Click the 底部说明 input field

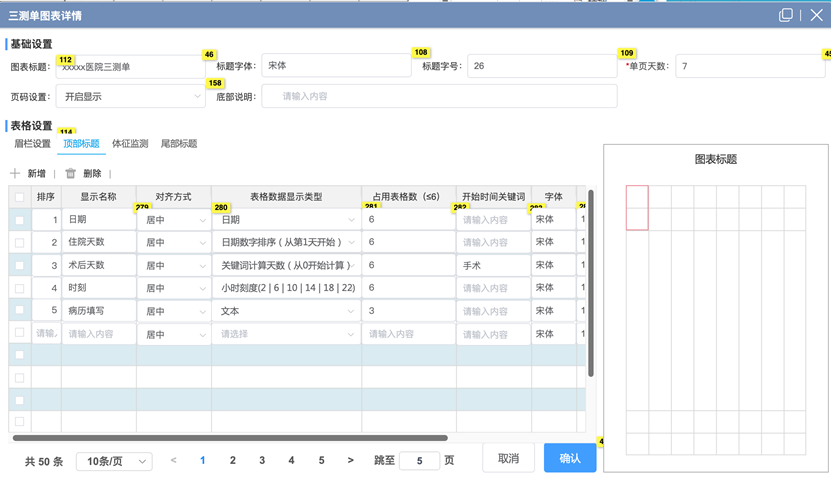pos(439,96)
